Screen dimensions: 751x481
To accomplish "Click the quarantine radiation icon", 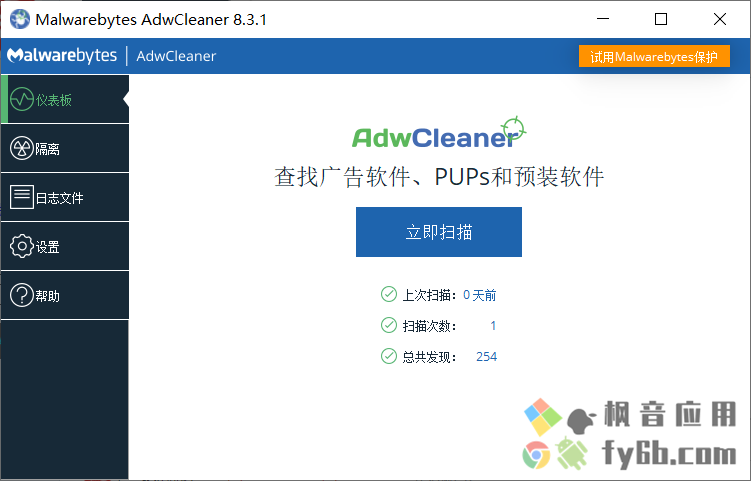I will [22, 148].
